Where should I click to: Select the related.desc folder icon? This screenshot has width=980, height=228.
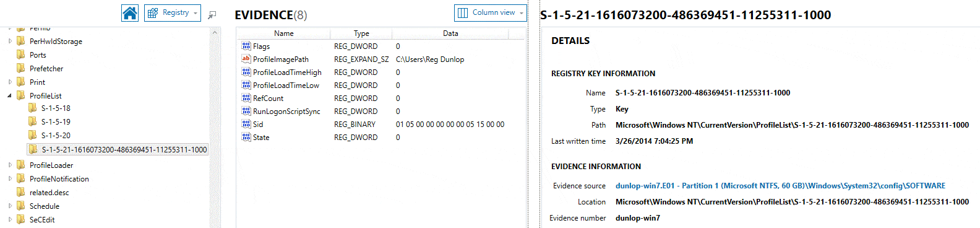point(21,192)
